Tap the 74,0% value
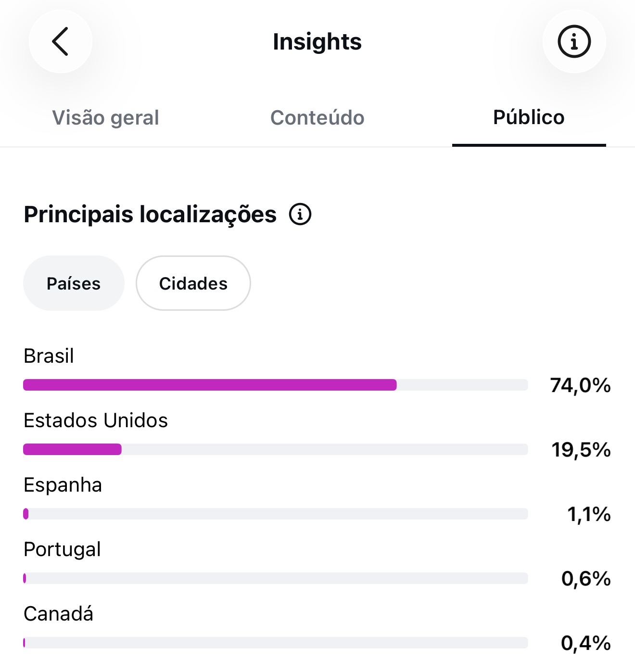The height and width of the screenshot is (672, 635). pos(581,385)
